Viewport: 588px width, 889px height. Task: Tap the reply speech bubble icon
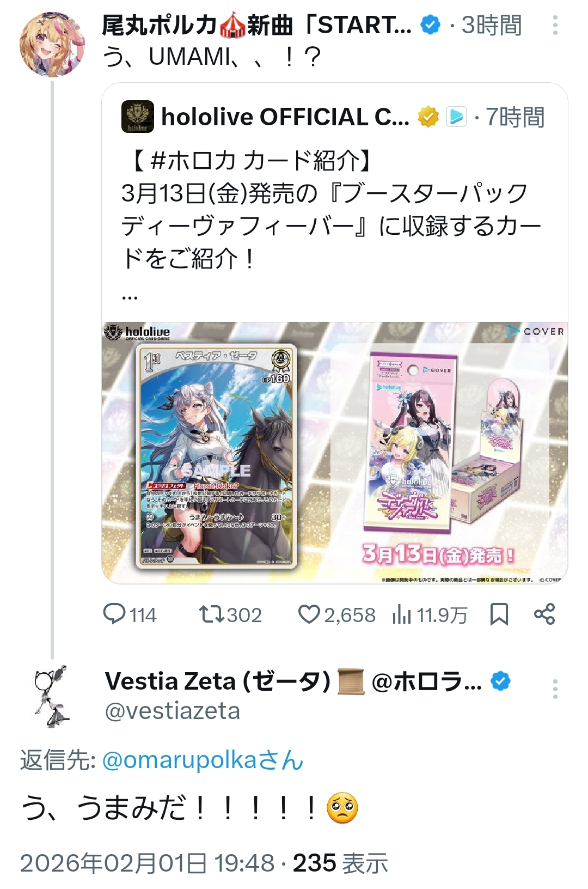(114, 614)
